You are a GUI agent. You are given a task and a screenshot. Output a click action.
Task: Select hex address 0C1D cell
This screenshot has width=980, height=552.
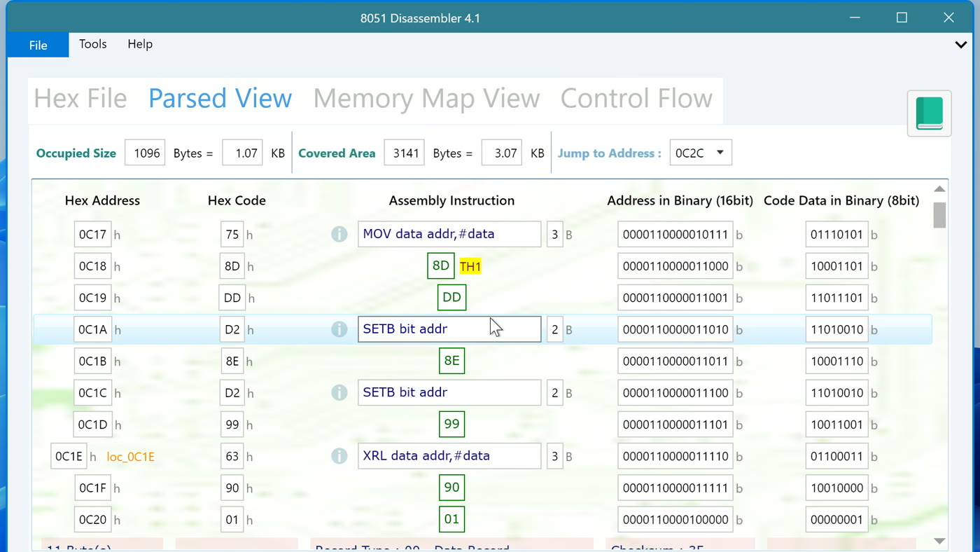(x=92, y=425)
